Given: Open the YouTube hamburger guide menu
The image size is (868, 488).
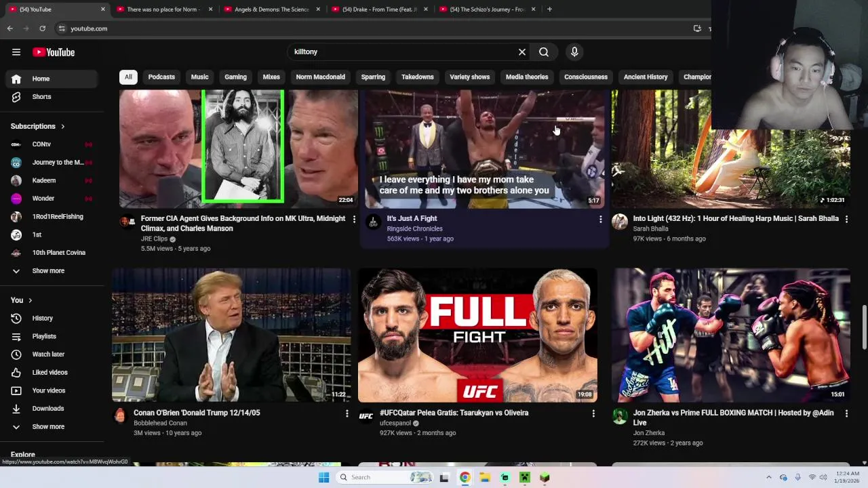Looking at the screenshot, I should [x=16, y=52].
